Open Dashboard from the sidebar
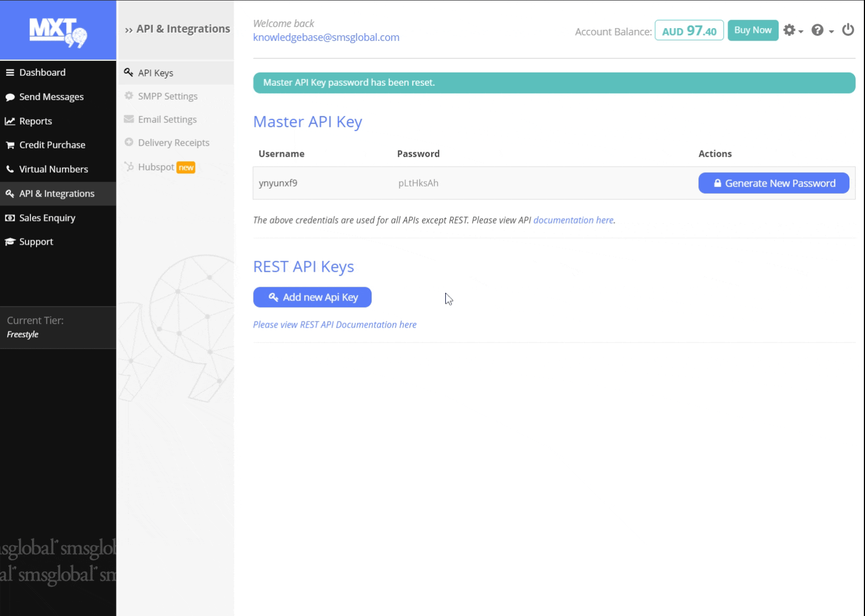 [42, 73]
